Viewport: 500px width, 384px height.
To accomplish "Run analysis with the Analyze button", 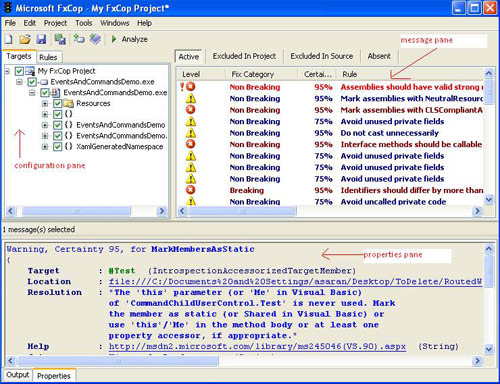I will tap(129, 39).
